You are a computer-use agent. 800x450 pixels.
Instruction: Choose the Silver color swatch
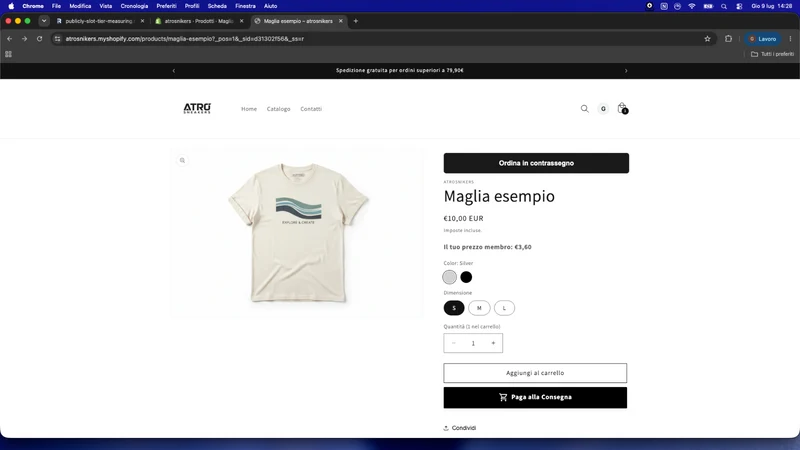[x=449, y=277]
